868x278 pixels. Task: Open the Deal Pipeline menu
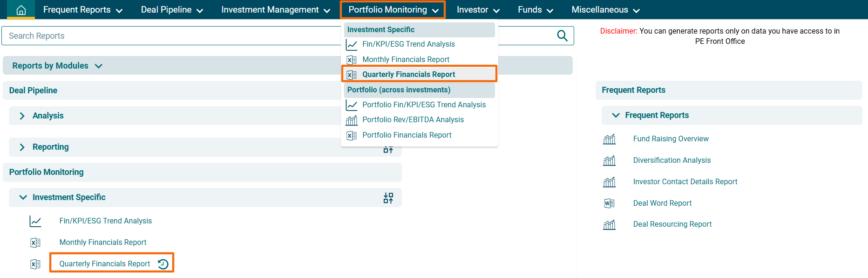pos(172,10)
